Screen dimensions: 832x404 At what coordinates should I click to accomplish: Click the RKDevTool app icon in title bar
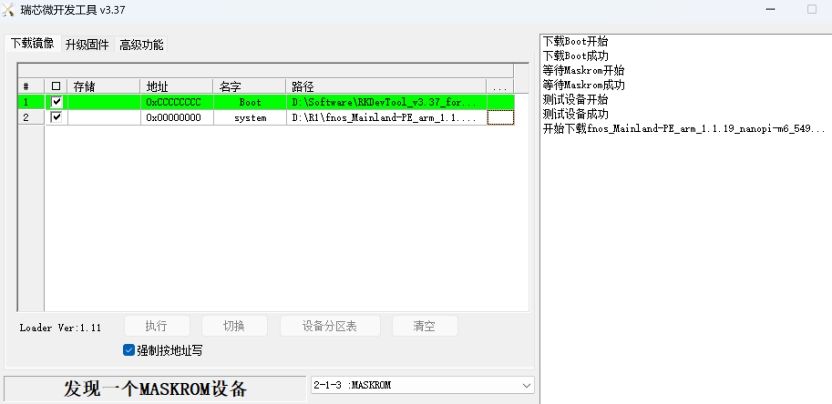[x=10, y=10]
